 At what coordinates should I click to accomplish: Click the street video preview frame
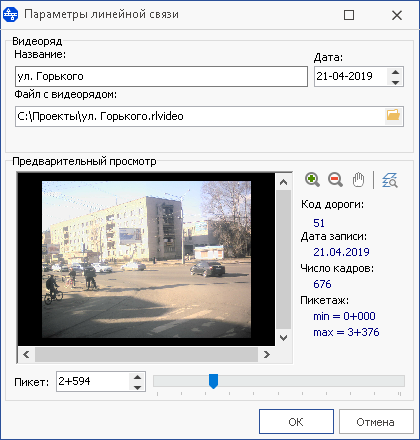tap(146, 259)
